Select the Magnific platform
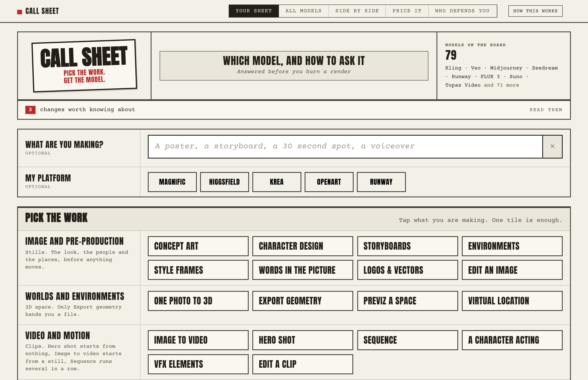588x380 pixels. (x=172, y=182)
